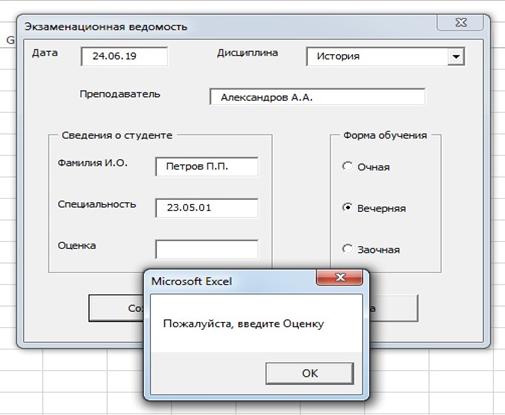This screenshot has height=415, width=505.
Task: Select the Очная radio button
Action: coord(347,166)
